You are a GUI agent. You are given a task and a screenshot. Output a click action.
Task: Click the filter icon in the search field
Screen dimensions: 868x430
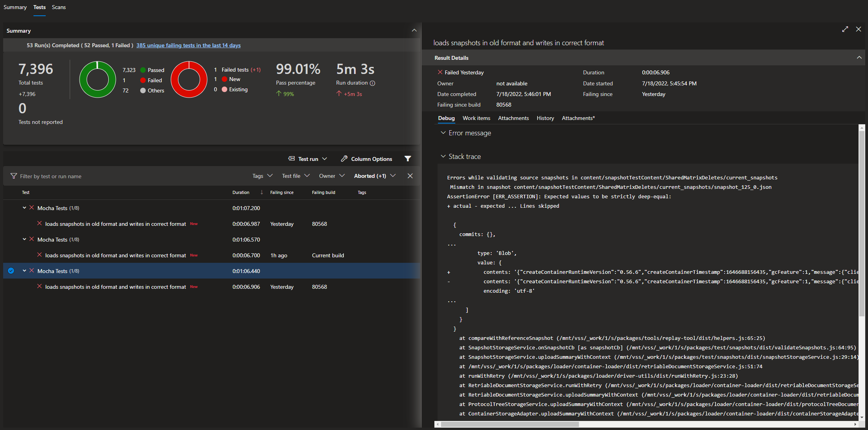coord(14,176)
